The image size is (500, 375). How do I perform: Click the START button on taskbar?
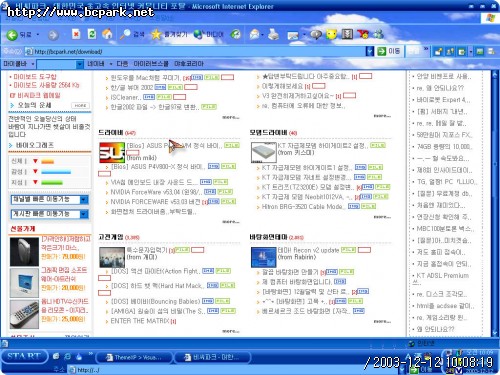tap(24, 356)
